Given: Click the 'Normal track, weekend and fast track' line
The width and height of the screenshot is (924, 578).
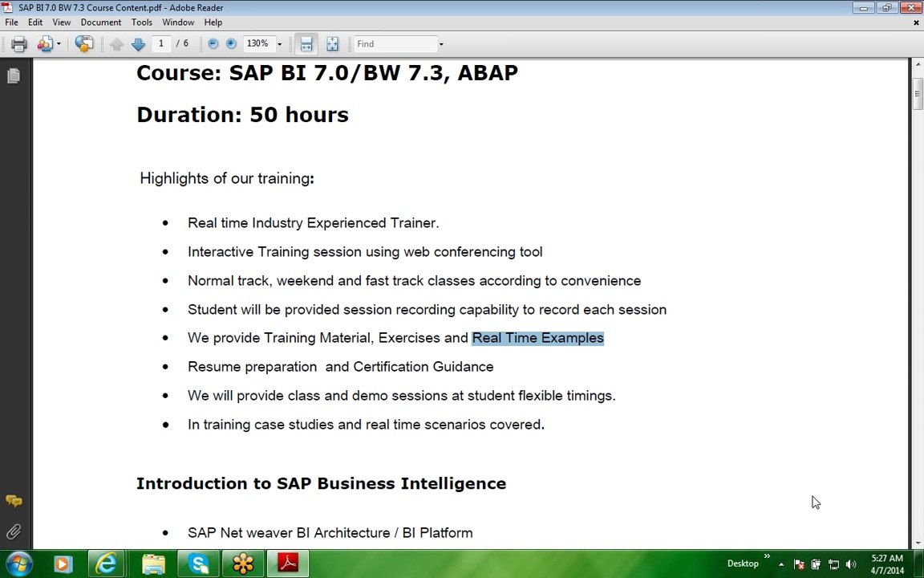Looking at the screenshot, I should pyautogui.click(x=414, y=281).
